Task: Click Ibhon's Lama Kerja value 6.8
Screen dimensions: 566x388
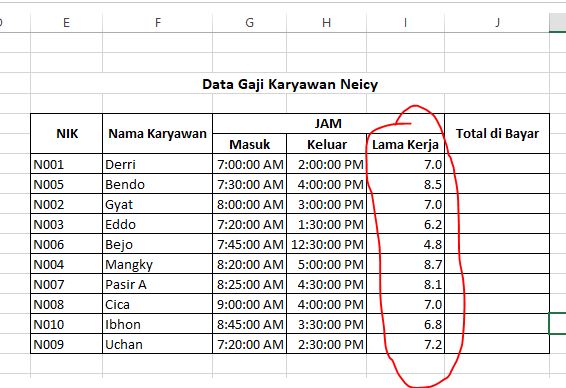Action: (405, 324)
